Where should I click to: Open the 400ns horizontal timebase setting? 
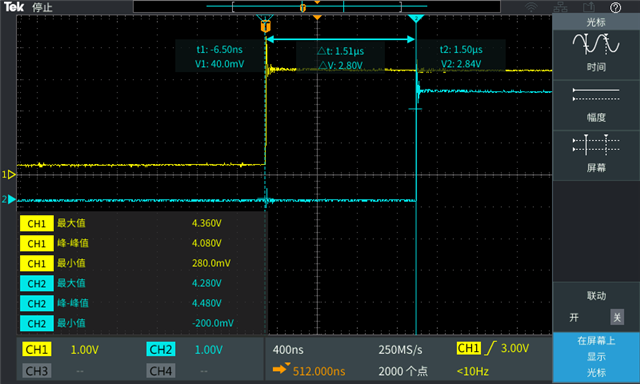click(288, 350)
